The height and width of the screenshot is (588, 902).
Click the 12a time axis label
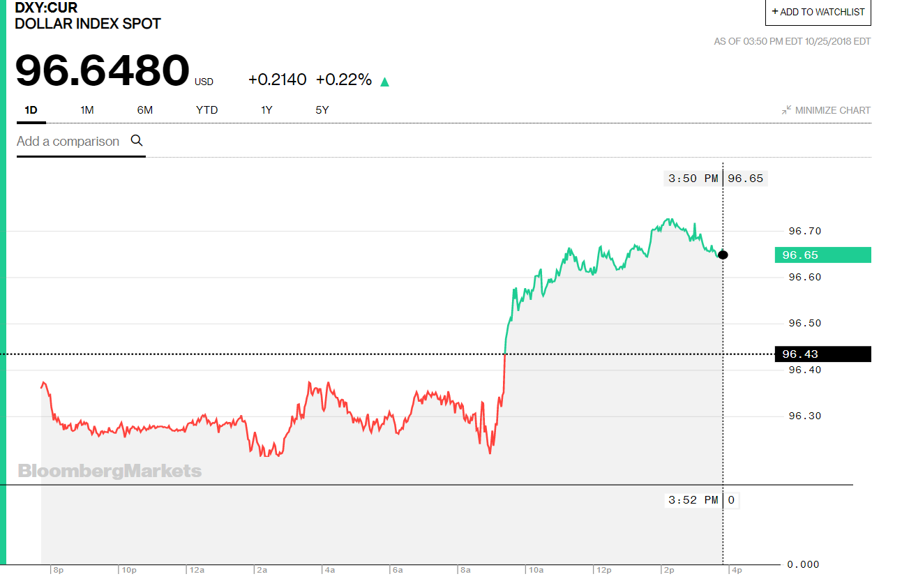point(197,570)
